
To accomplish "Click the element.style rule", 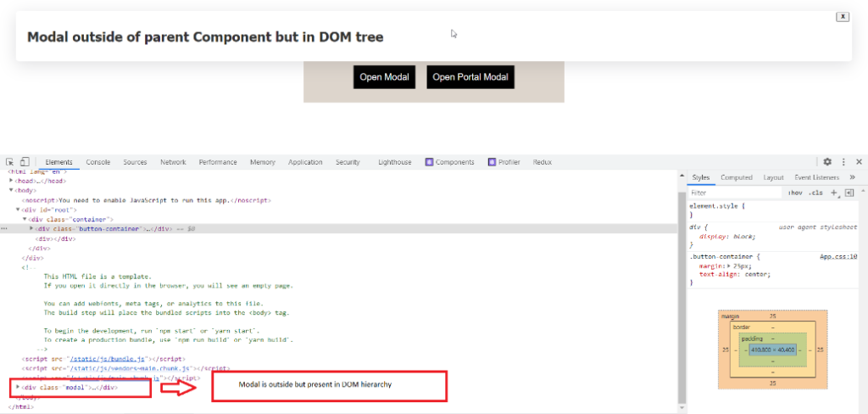I will [717, 205].
